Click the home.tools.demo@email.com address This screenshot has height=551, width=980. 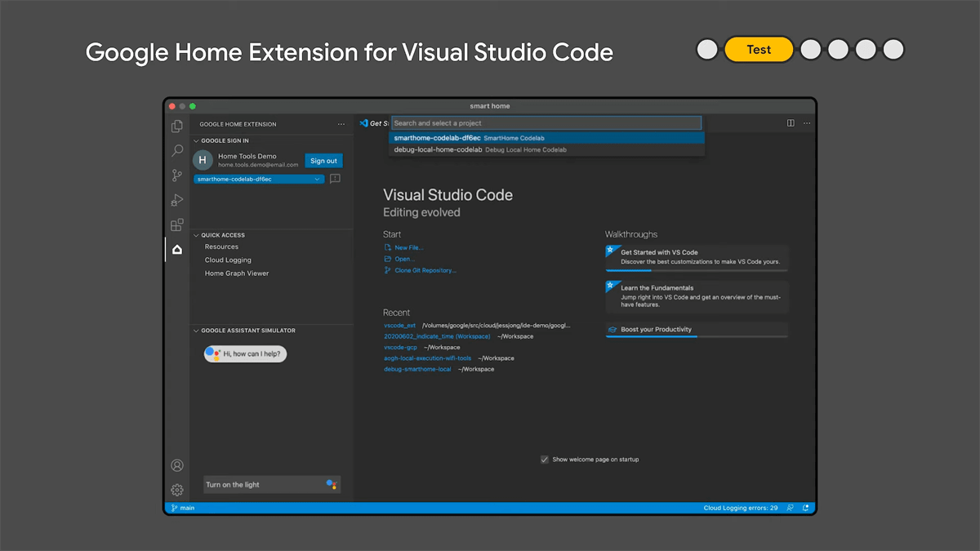[258, 165]
